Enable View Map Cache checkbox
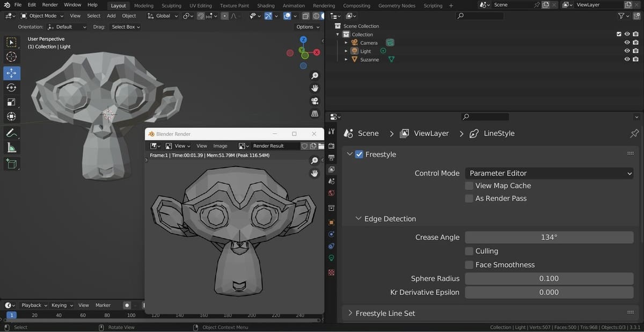Image resolution: width=644 pixels, height=332 pixels. click(470, 185)
